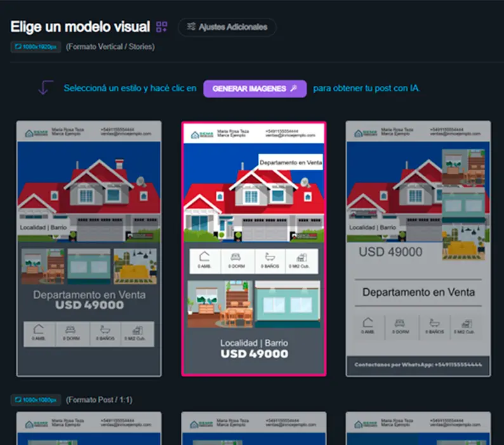Select the first vertical template with three photos
The height and width of the screenshot is (445, 504).
pos(89,249)
